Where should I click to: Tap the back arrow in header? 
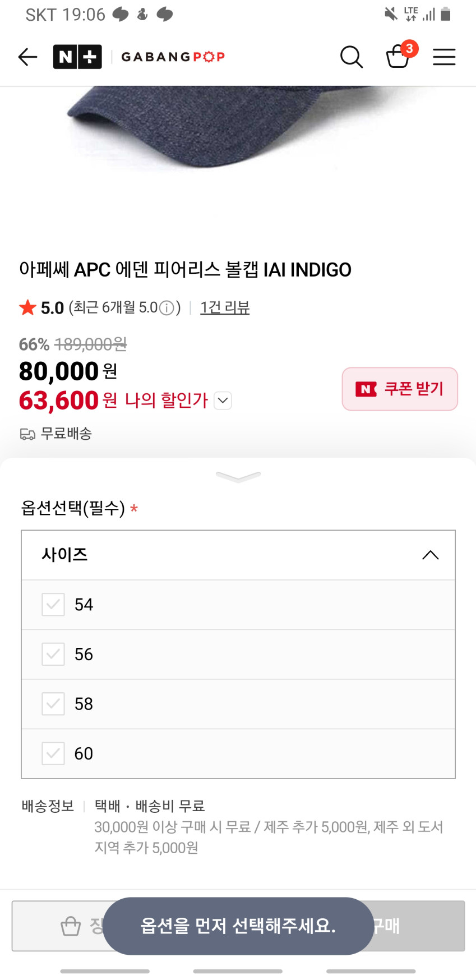pyautogui.click(x=27, y=57)
